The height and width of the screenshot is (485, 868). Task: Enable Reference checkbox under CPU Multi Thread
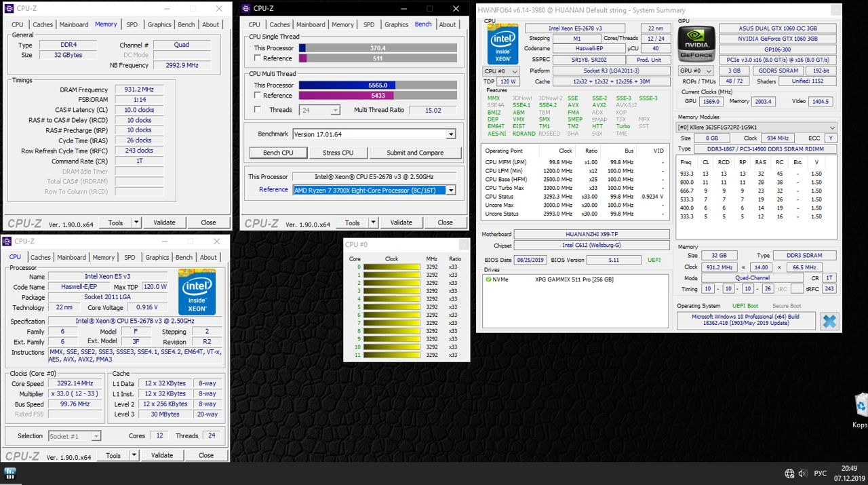pyautogui.click(x=257, y=96)
